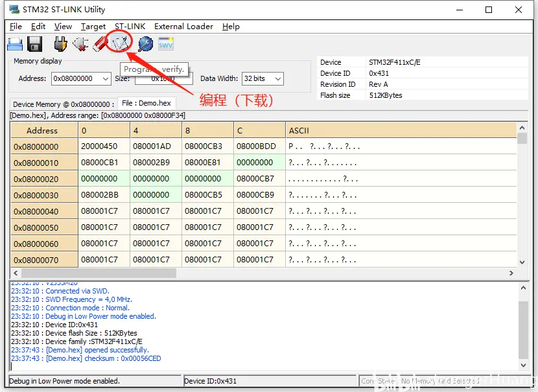Click the ASCII column header
Viewport: 538px width, 392px height.
pyautogui.click(x=299, y=130)
